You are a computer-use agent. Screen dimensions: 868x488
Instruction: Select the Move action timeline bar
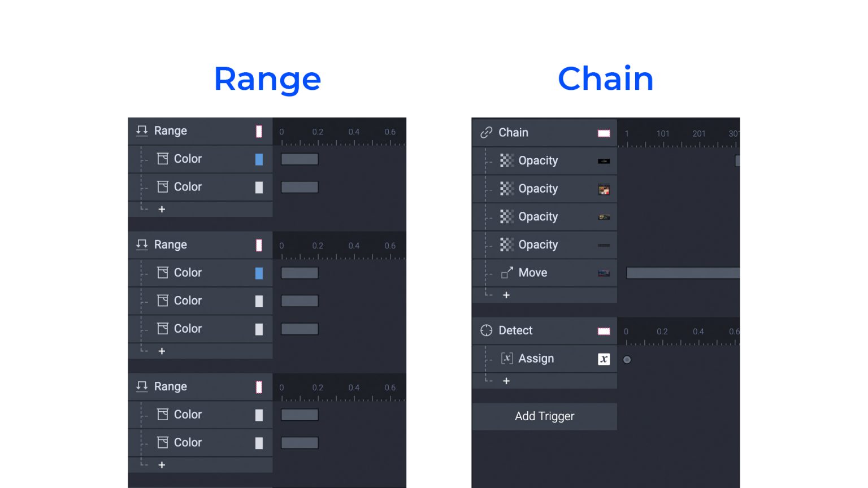(x=683, y=273)
